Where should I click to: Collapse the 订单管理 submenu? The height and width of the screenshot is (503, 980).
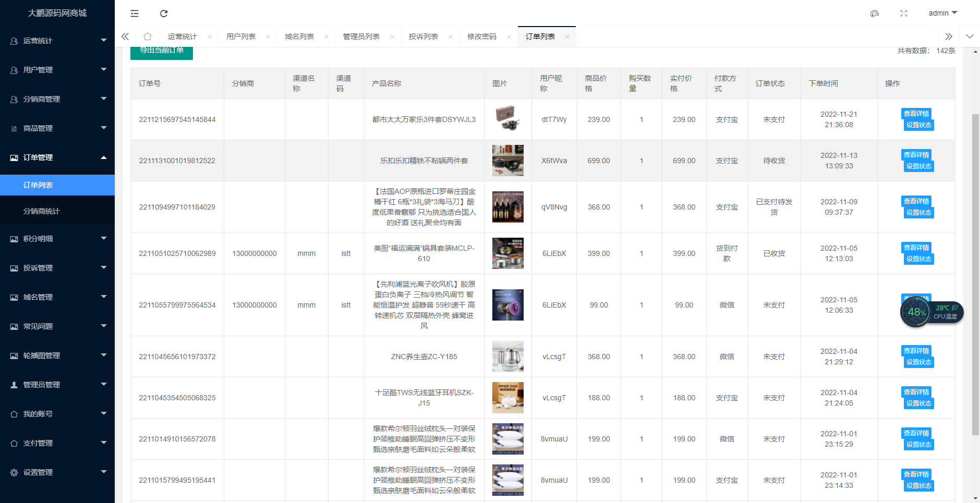tap(57, 157)
